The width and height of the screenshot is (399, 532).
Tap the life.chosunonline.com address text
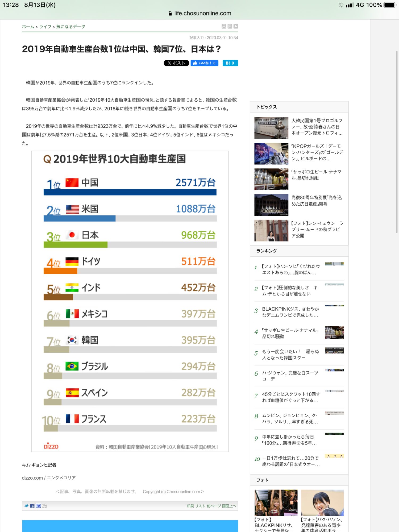(x=203, y=13)
